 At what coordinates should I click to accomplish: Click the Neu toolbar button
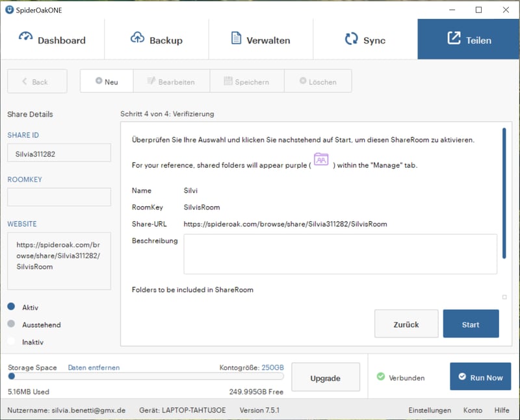pyautogui.click(x=107, y=81)
